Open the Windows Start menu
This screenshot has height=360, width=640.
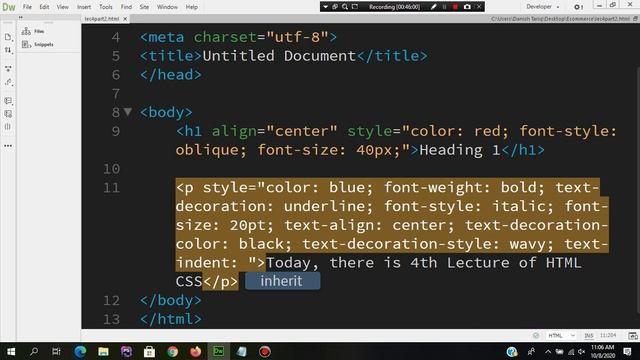point(11,351)
